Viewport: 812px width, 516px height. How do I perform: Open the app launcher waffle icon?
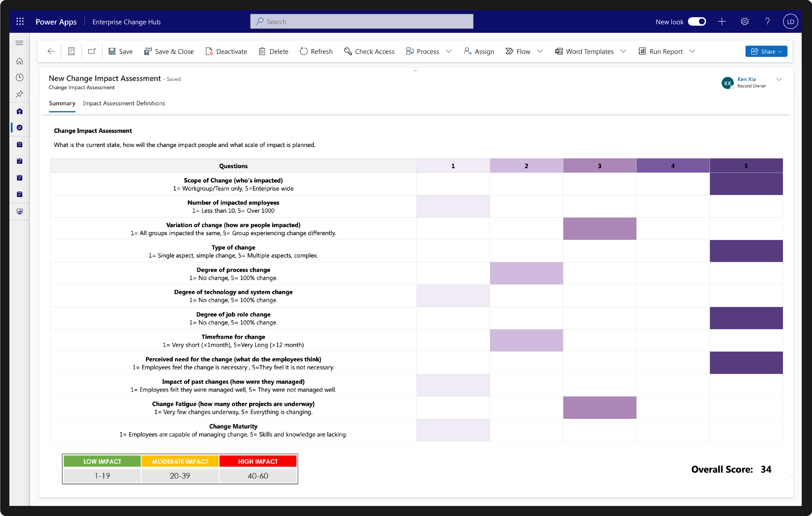point(20,22)
